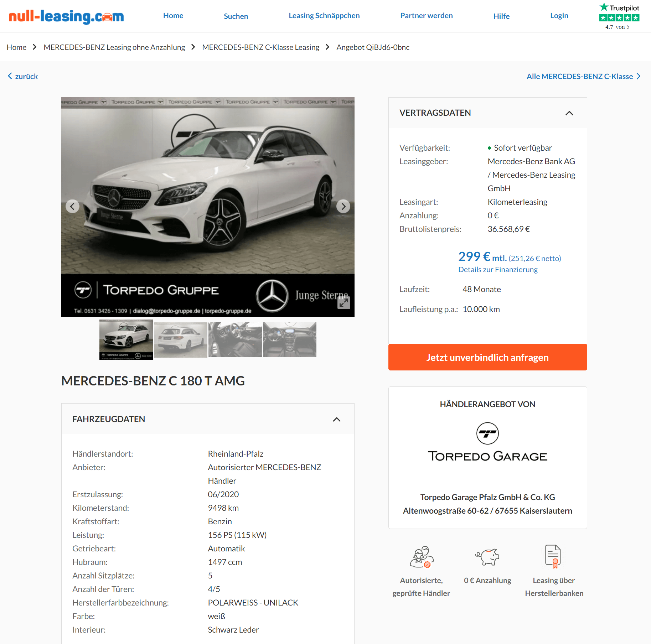Show the previous car photo arrow
Image resolution: width=651 pixels, height=644 pixels.
click(x=72, y=206)
